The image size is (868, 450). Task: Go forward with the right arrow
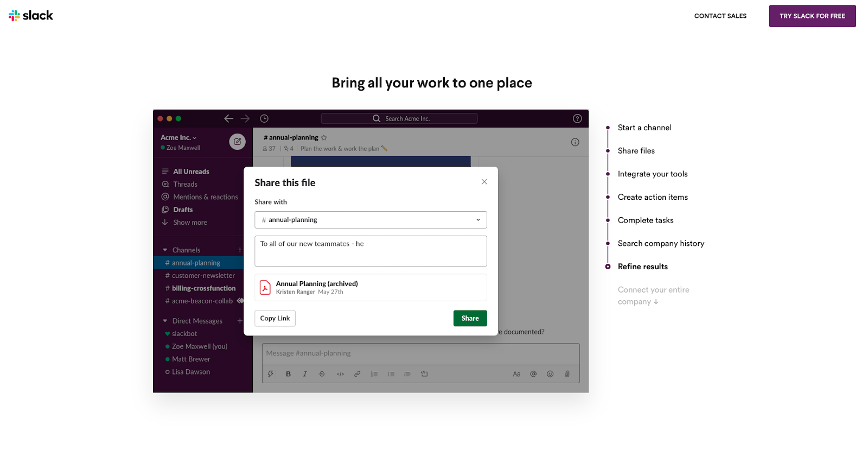click(245, 118)
